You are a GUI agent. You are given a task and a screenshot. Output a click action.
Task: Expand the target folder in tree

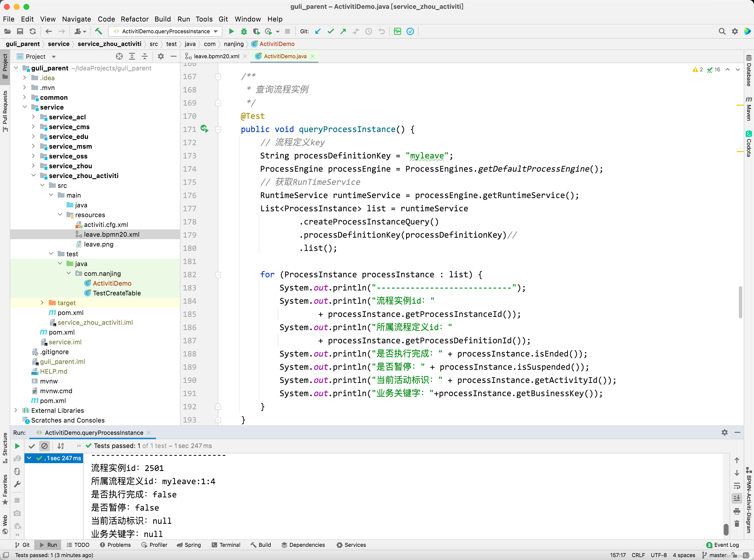click(42, 303)
